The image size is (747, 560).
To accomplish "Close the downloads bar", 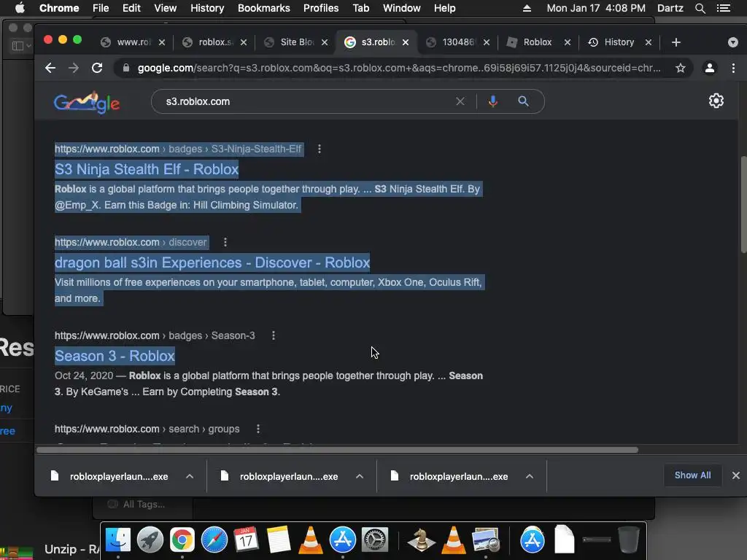I will pyautogui.click(x=735, y=475).
